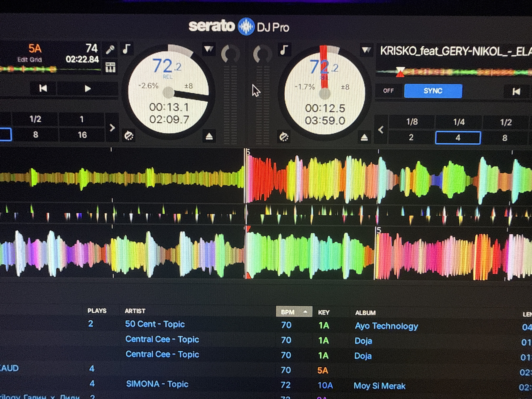This screenshot has height=399, width=532.
Task: Sort library by the KEY column header
Action: coord(324,313)
